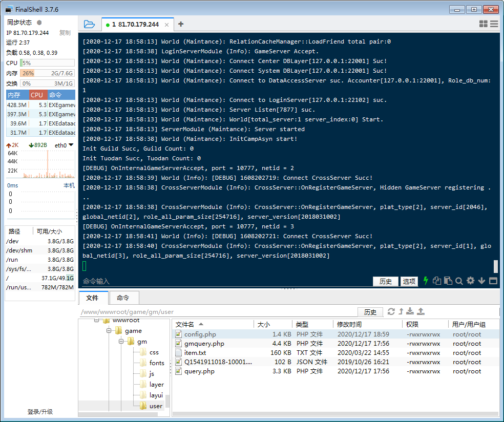504x422 pixels.
Task: Jump to terminal bottom with down arrow
Action: [481, 281]
